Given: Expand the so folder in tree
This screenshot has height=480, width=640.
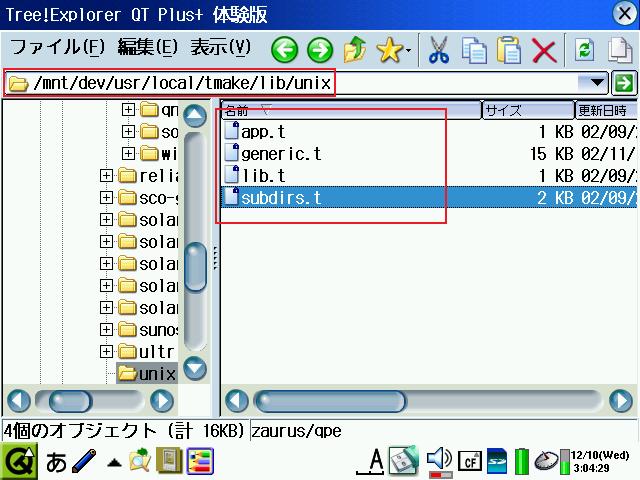Looking at the screenshot, I should (x=128, y=131).
